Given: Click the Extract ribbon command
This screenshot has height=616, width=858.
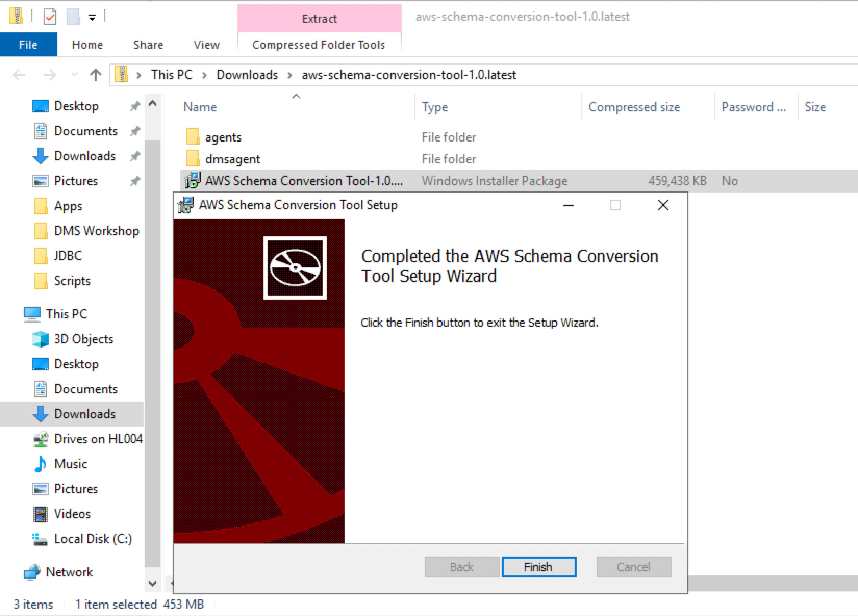Looking at the screenshot, I should click(319, 18).
